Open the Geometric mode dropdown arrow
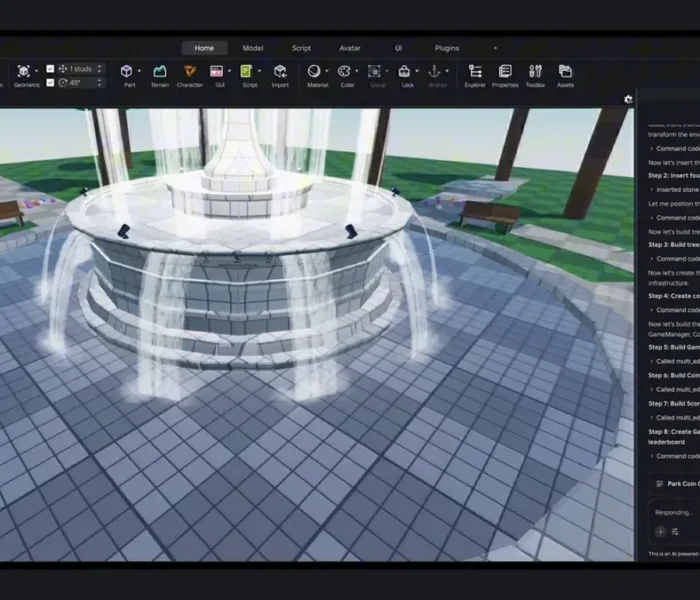This screenshot has width=700, height=600. [37, 71]
